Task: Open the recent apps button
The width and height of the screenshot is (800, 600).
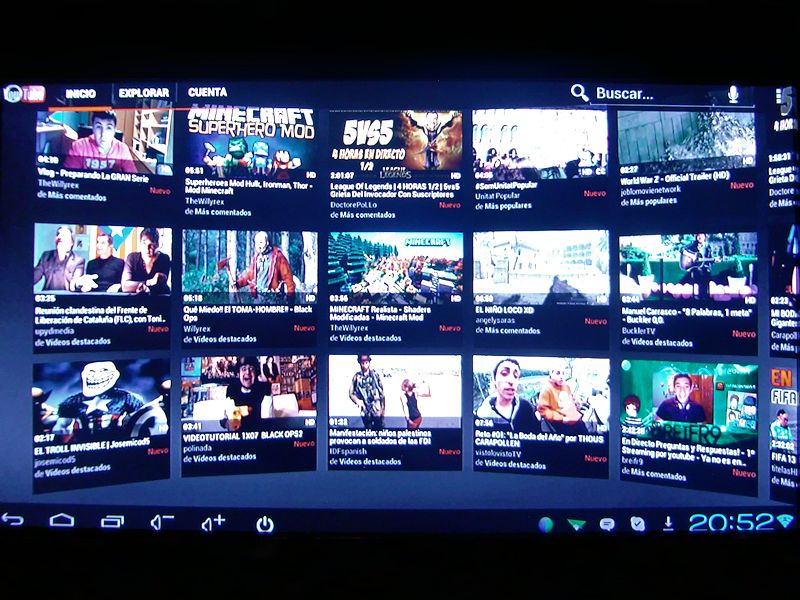Action: coord(112,521)
